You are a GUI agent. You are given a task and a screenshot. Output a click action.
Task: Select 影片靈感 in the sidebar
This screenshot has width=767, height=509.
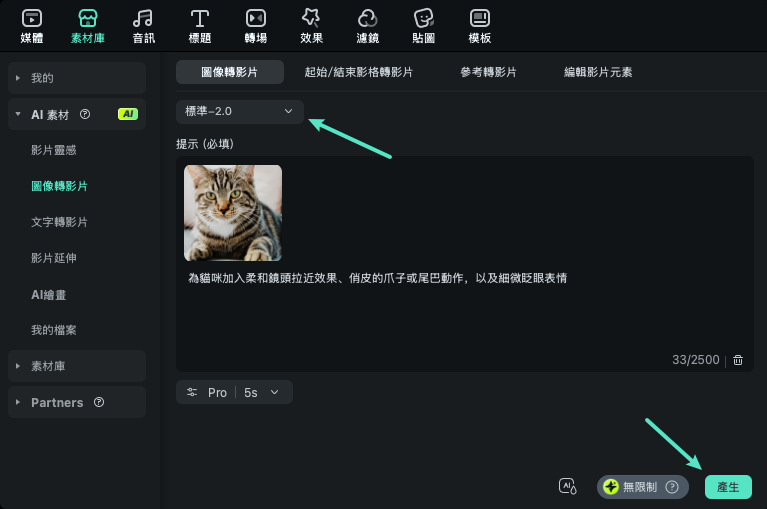tap(54, 150)
